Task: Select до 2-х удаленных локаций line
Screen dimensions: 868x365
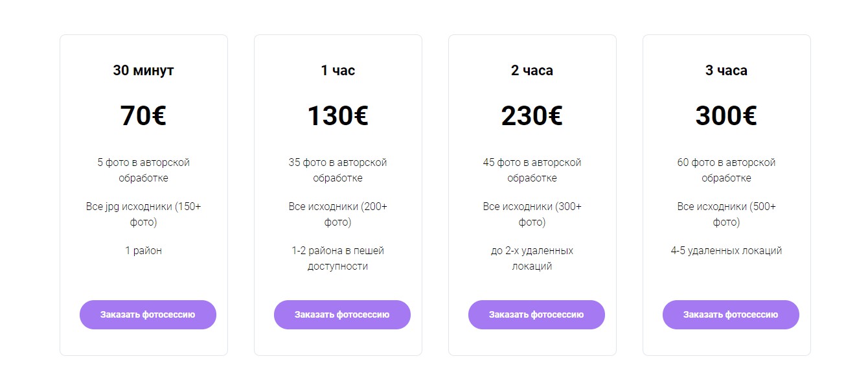Action: pyautogui.click(x=532, y=258)
